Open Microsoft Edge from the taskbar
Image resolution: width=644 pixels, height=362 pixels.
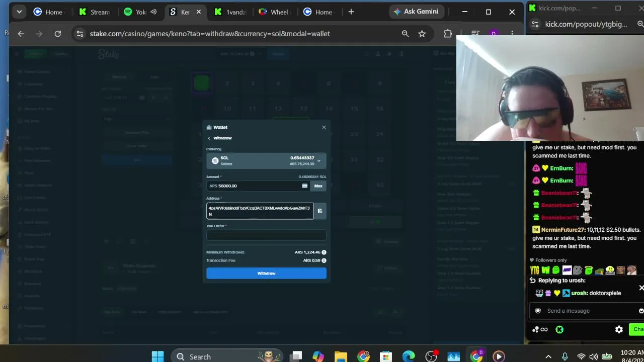click(409, 356)
